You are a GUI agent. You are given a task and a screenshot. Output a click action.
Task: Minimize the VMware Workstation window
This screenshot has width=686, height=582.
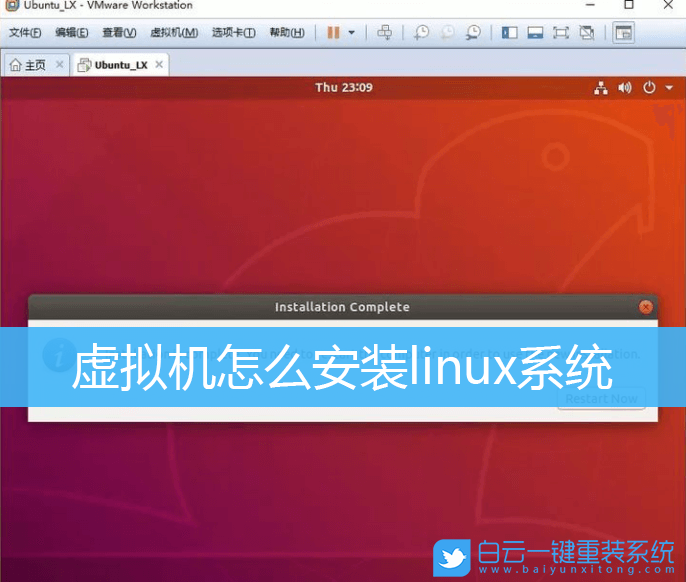[x=590, y=5]
